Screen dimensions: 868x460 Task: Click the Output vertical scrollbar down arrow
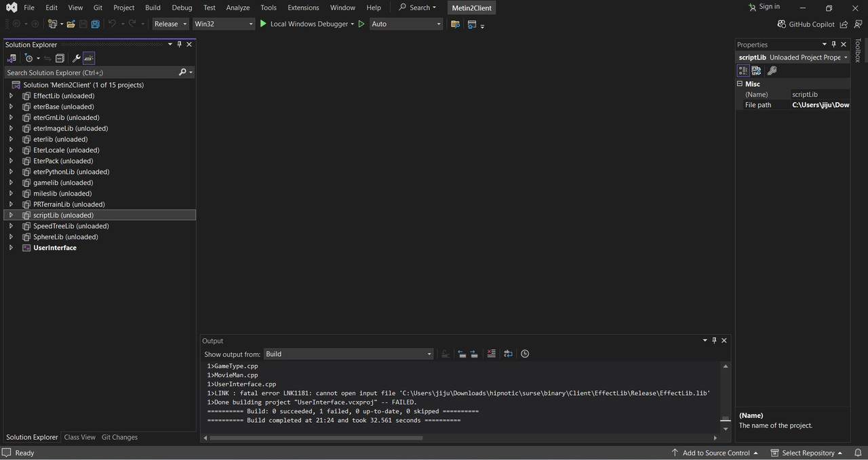[x=726, y=429]
